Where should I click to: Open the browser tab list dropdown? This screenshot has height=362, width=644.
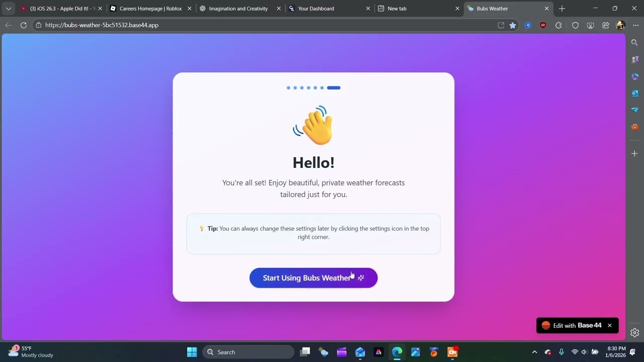8,9
